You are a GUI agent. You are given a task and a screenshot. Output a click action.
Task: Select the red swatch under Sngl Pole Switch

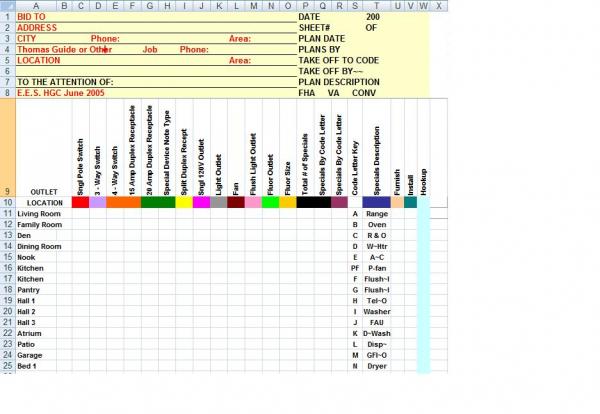(x=81, y=202)
